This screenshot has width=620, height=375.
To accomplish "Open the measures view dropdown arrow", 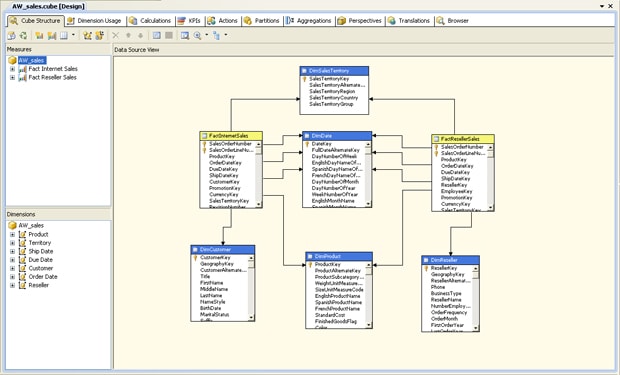I will [x=73, y=35].
